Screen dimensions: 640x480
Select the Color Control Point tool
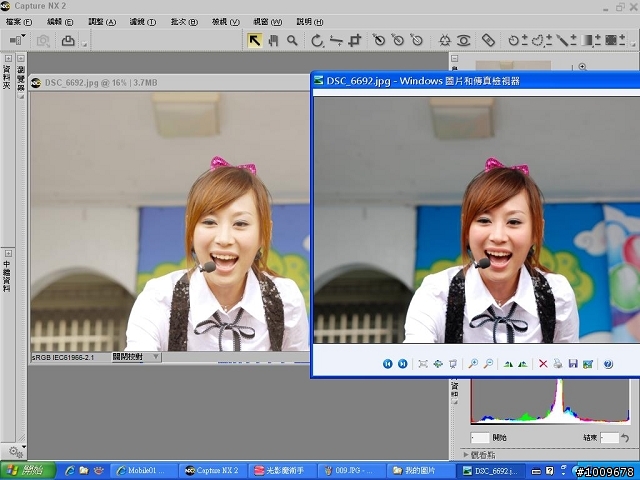click(444, 40)
